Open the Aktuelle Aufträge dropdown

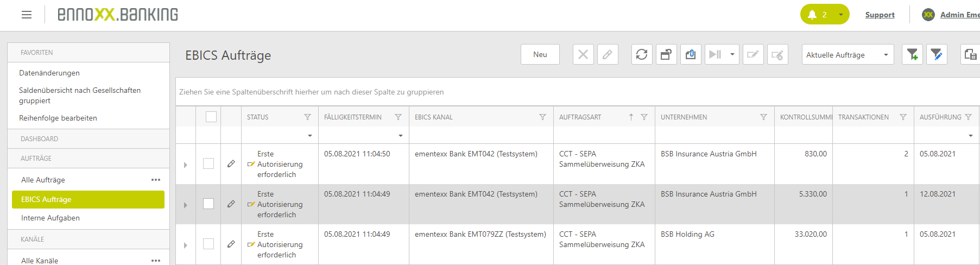pyautogui.click(x=847, y=55)
